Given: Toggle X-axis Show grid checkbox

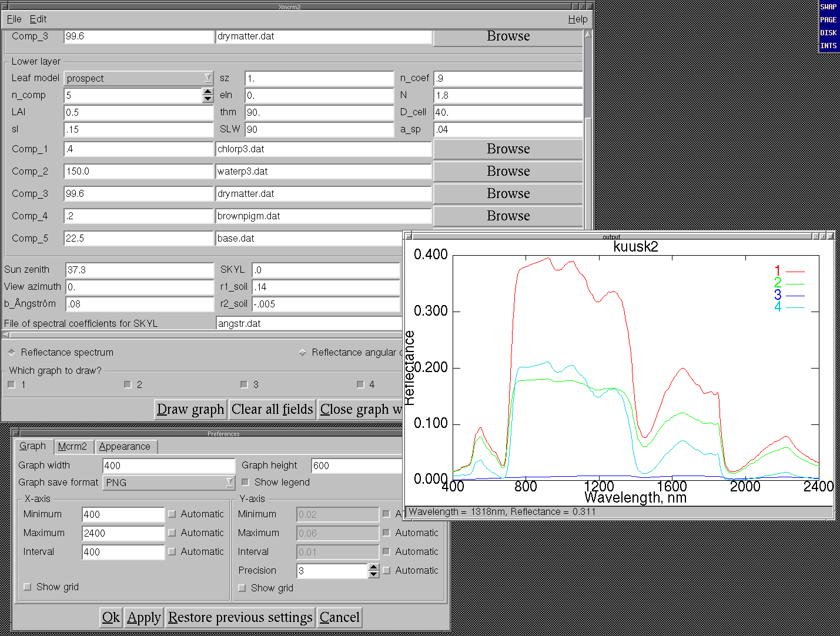Looking at the screenshot, I should 27,587.
